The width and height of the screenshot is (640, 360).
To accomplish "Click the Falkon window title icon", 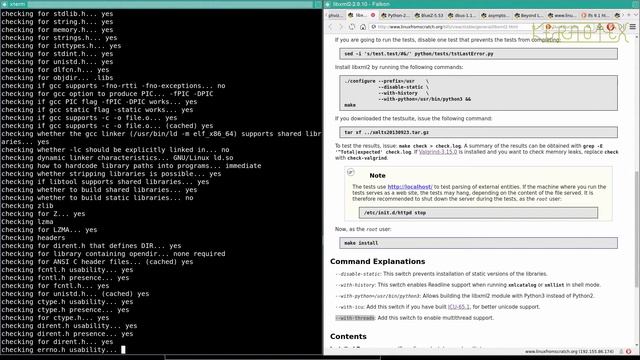I will coord(328,4).
